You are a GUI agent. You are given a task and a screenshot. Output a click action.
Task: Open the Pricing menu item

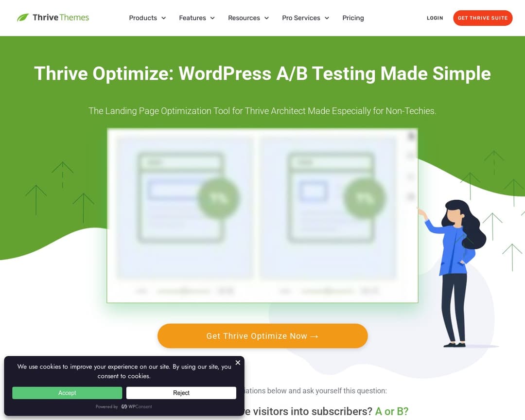[x=353, y=18]
